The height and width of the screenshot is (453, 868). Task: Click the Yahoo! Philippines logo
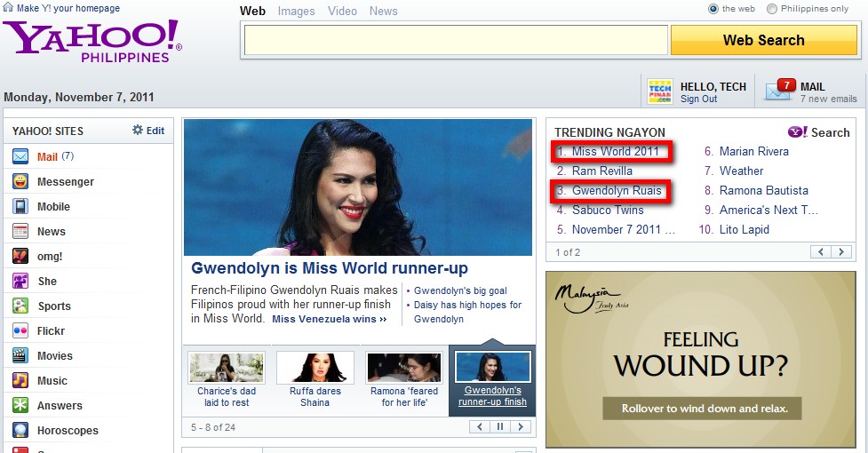tap(92, 42)
